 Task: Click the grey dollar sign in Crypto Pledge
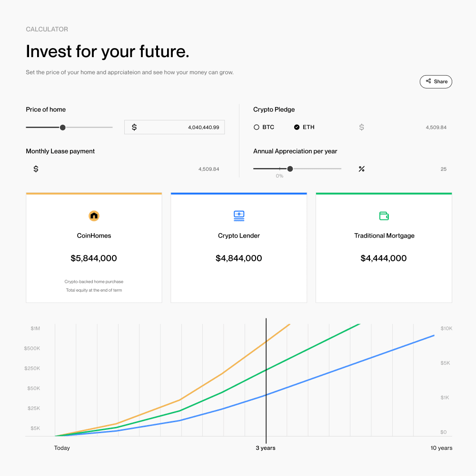point(362,127)
